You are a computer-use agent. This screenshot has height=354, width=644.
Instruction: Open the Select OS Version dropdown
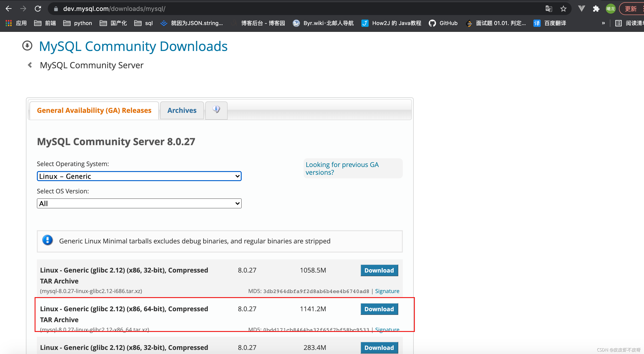click(x=139, y=203)
